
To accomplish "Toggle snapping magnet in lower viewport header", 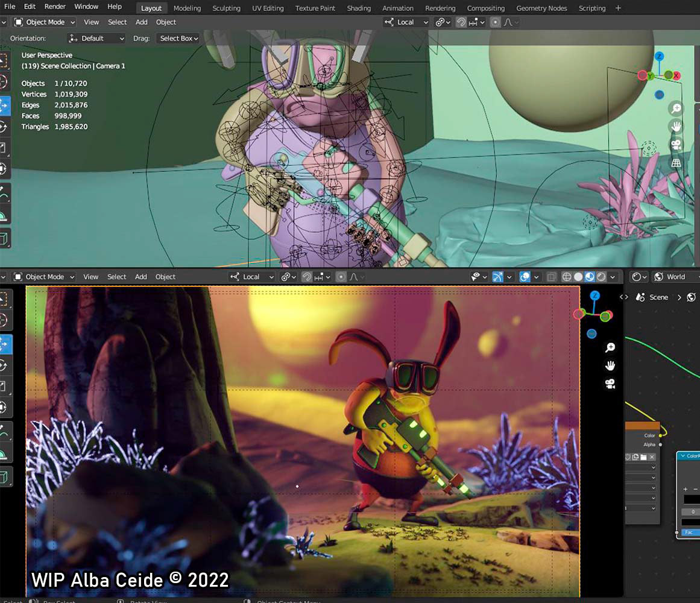I will click(x=307, y=277).
